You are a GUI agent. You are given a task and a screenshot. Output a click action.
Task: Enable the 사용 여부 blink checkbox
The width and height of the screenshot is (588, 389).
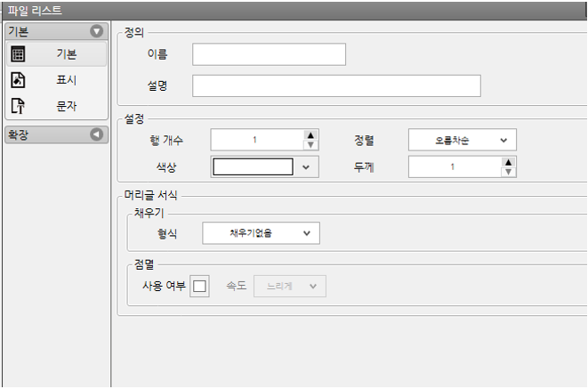[x=200, y=286]
